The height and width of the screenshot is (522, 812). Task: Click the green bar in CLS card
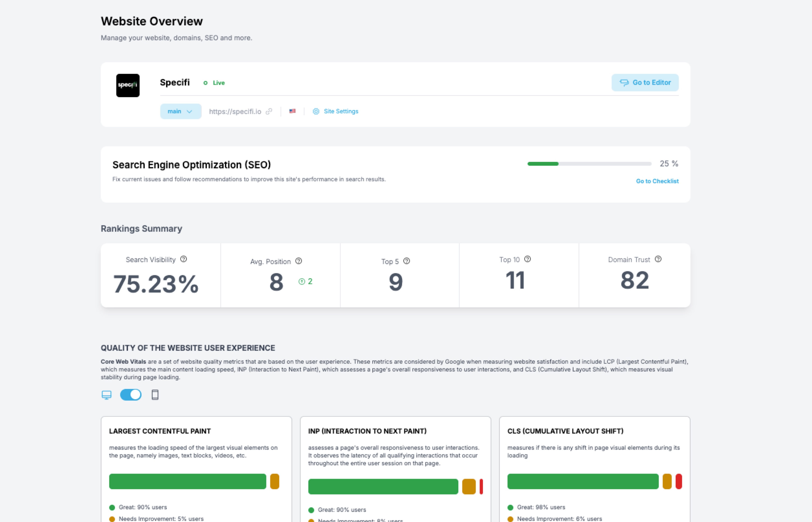(583, 482)
